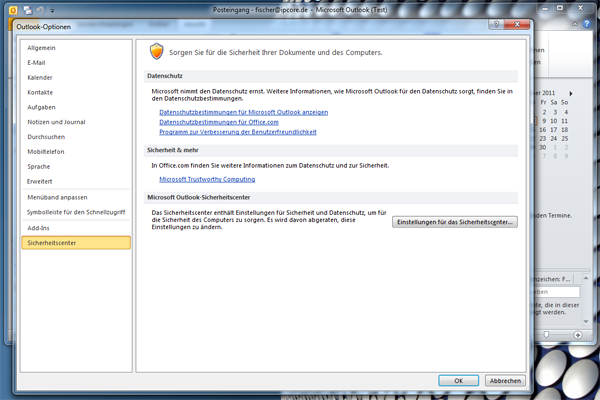Maximize the Outlook main window

[x=560, y=8]
